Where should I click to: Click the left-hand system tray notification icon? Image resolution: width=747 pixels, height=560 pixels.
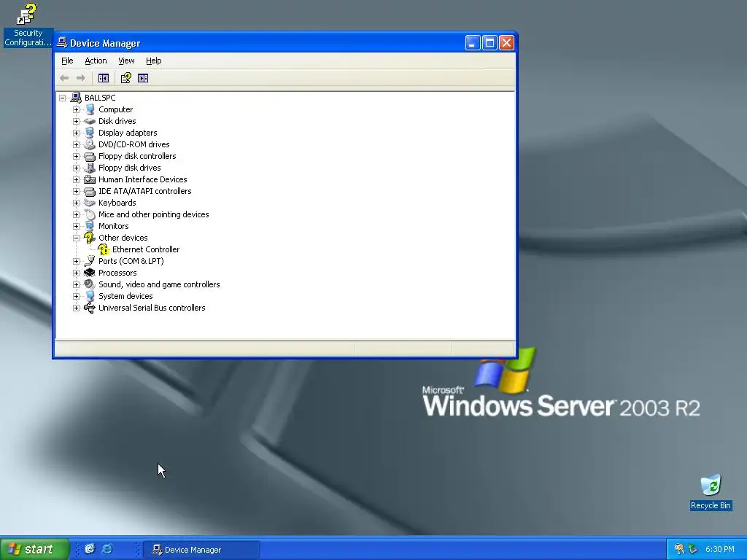(x=679, y=549)
